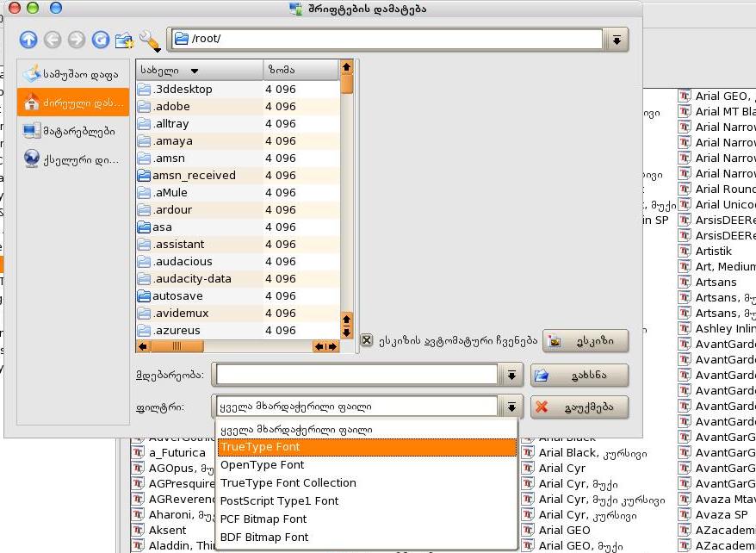Select the .amaya folder row
This screenshot has height=553, width=756.
coord(239,140)
